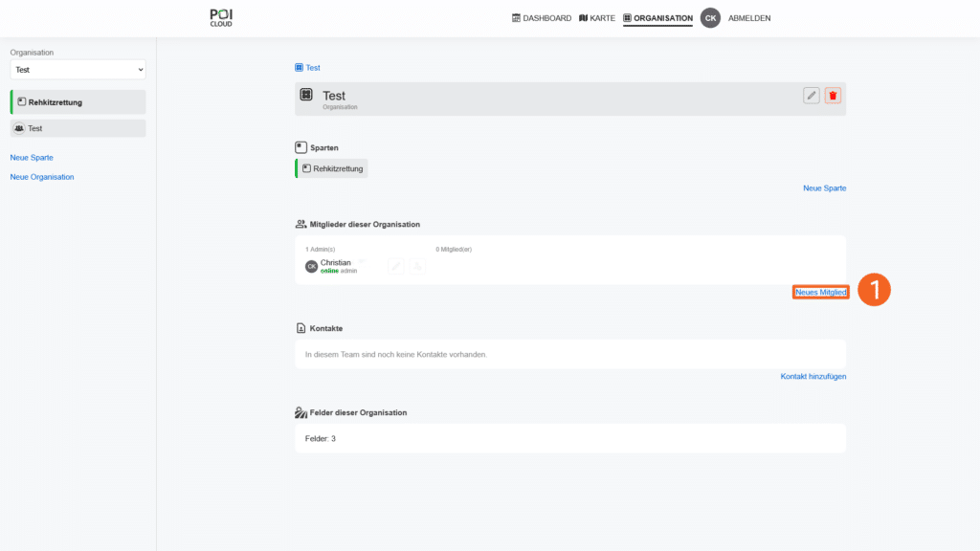Viewport: 980px width, 551px height.
Task: Click the Test team icon in sidebar
Action: (19, 128)
